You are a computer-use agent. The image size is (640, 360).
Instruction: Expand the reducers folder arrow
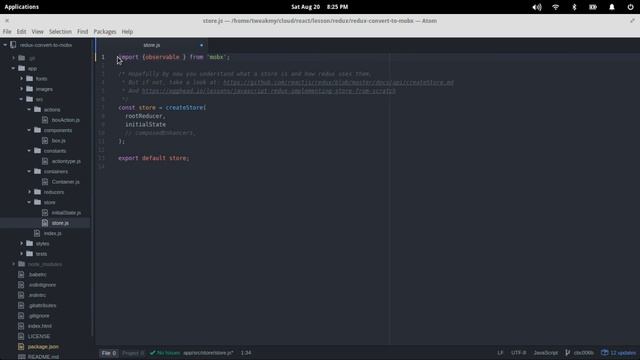click(x=29, y=192)
